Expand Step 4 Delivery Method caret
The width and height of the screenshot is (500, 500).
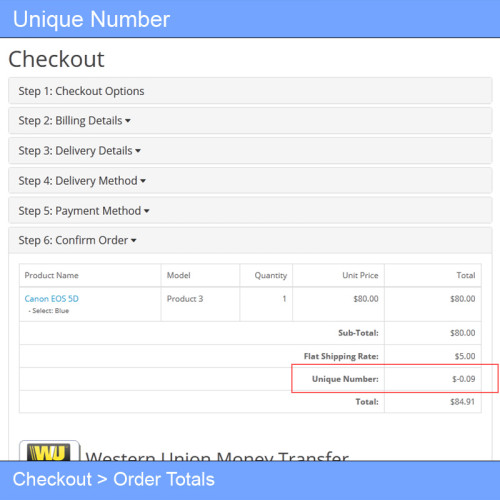click(143, 181)
